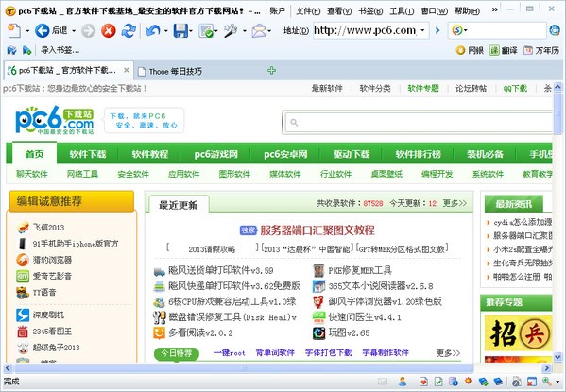Image resolution: width=566 pixels, height=392 pixels.
Task: Show more menus via the » chevron
Action: 495,9
